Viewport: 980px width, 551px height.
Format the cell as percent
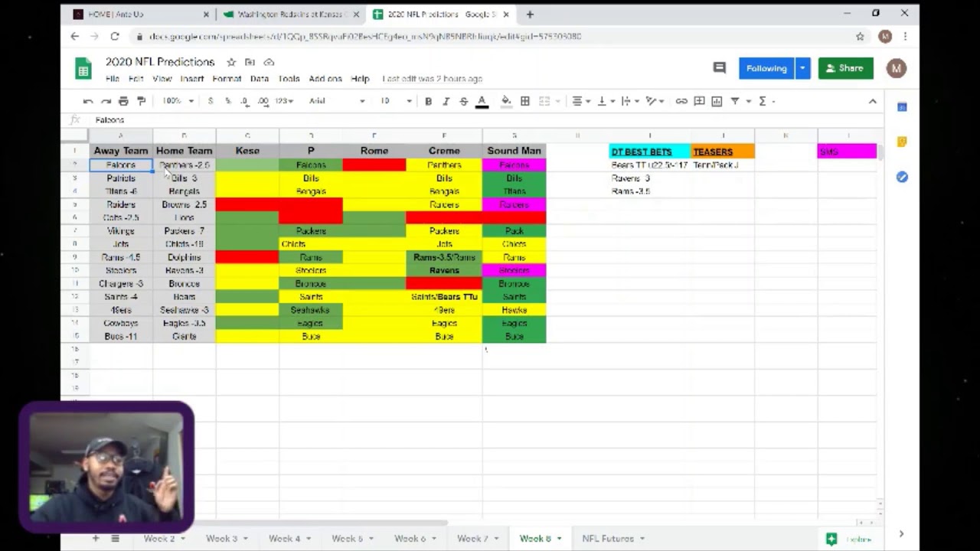pos(227,101)
